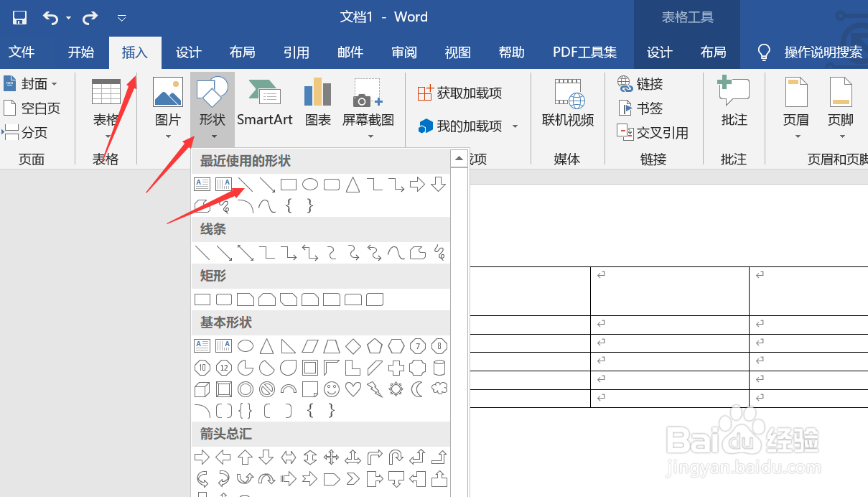The width and height of the screenshot is (868, 497).
Task: Insert a picture using the 图片 icon
Action: 167,101
